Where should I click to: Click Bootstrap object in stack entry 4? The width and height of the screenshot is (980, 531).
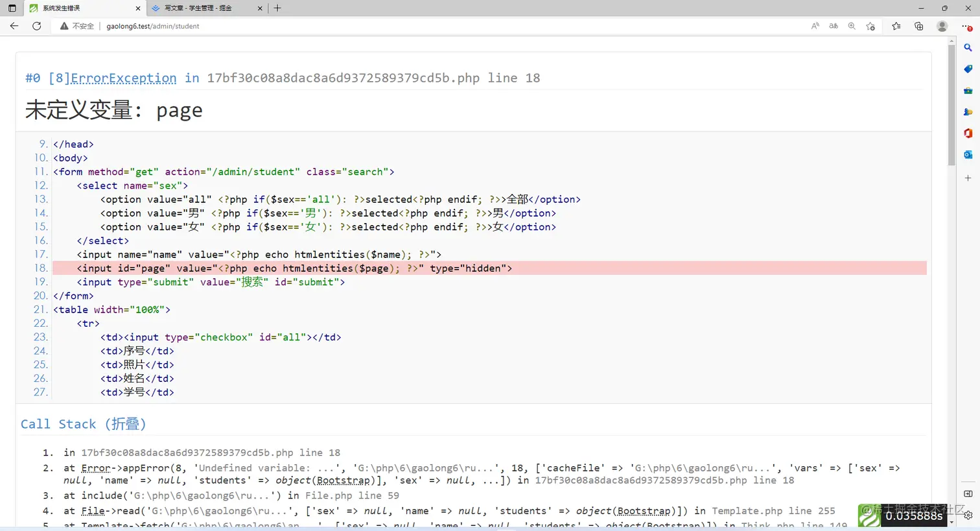tap(644, 511)
